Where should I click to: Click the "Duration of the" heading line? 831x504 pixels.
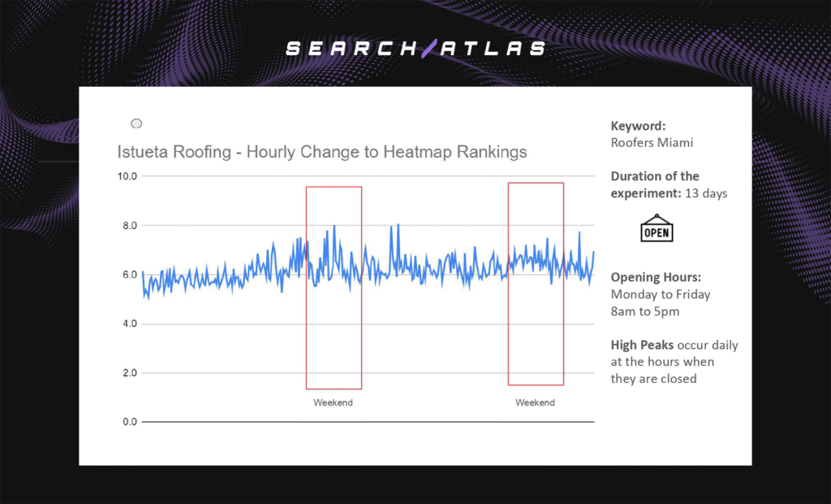click(x=655, y=176)
